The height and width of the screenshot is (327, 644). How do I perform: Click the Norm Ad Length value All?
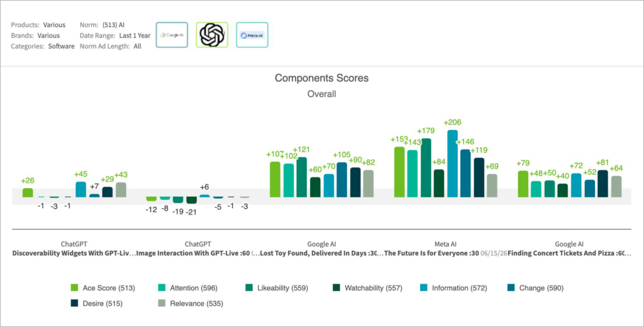click(138, 47)
